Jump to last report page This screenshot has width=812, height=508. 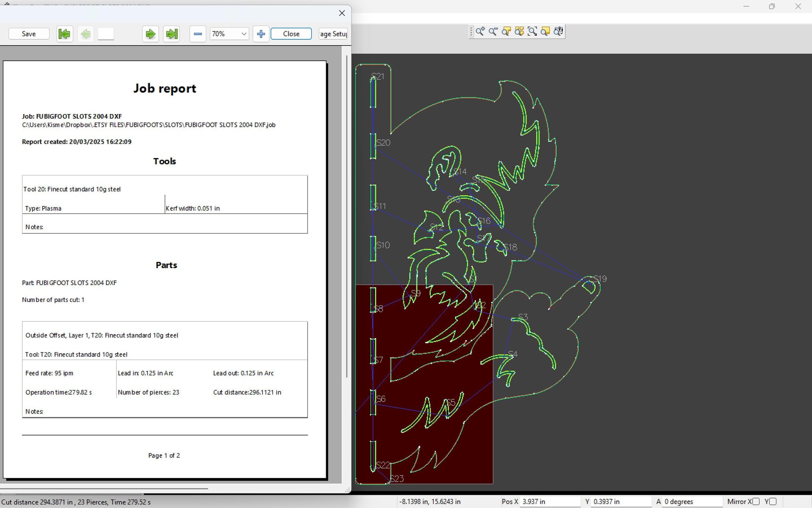coord(171,33)
